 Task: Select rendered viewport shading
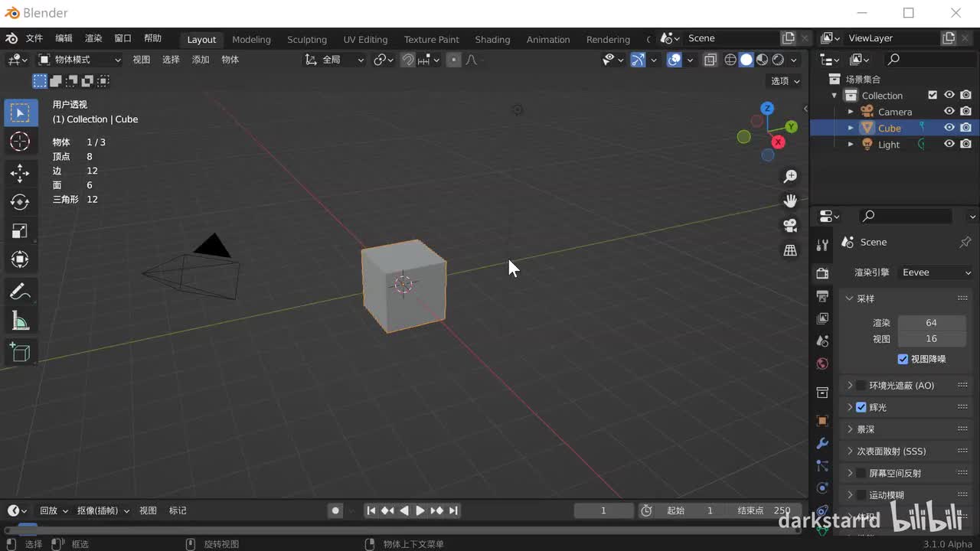779,60
